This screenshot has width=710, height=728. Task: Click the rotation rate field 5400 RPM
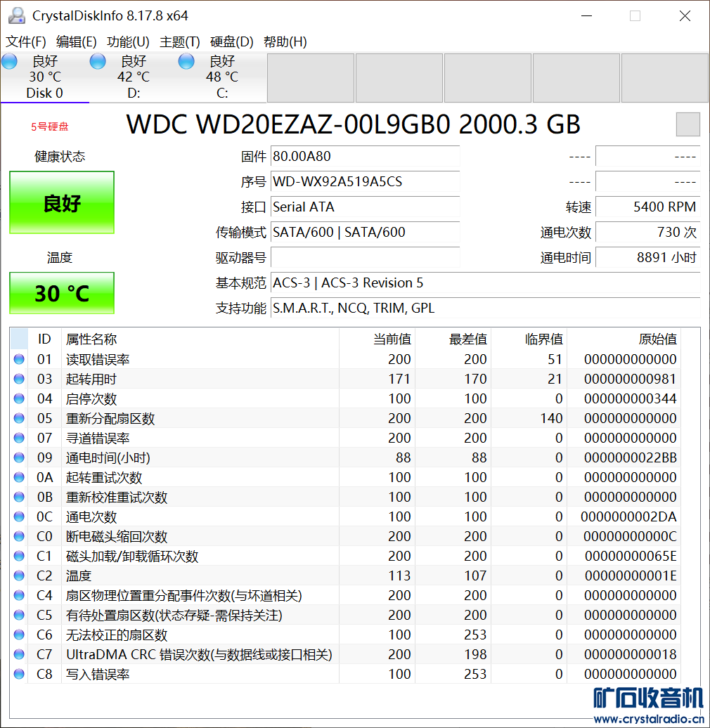point(647,207)
